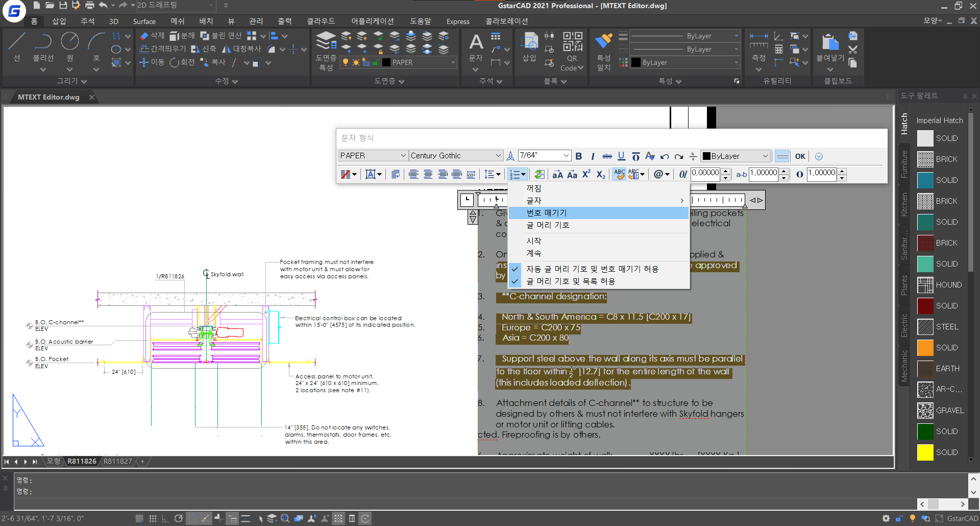Select the Circle (원) drawing tool
This screenshot has height=526, width=980.
point(70,47)
